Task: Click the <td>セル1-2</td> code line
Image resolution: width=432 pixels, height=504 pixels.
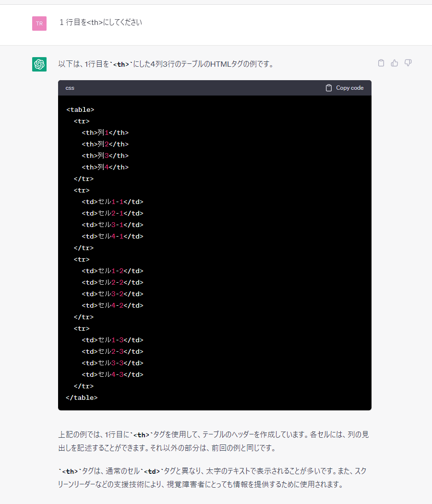Action: [x=112, y=271]
